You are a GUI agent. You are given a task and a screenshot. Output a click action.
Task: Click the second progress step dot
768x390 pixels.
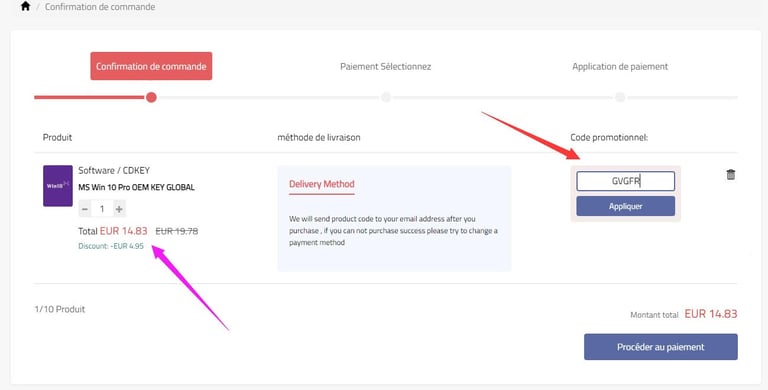point(386,97)
